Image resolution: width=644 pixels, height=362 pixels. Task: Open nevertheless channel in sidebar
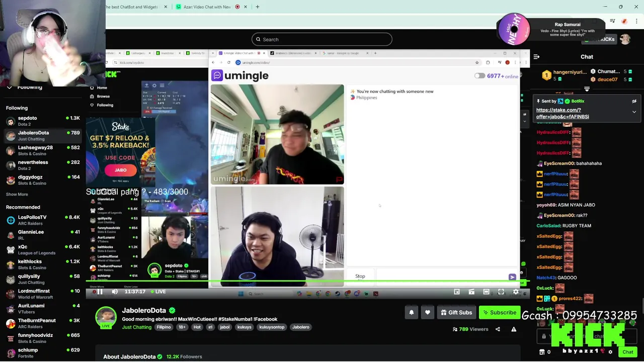point(43,165)
